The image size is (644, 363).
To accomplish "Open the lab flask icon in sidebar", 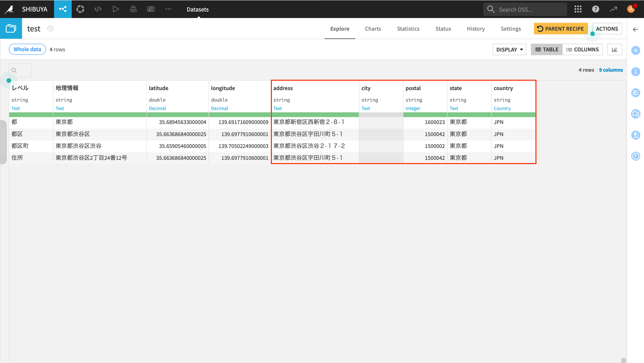I will [x=635, y=135].
